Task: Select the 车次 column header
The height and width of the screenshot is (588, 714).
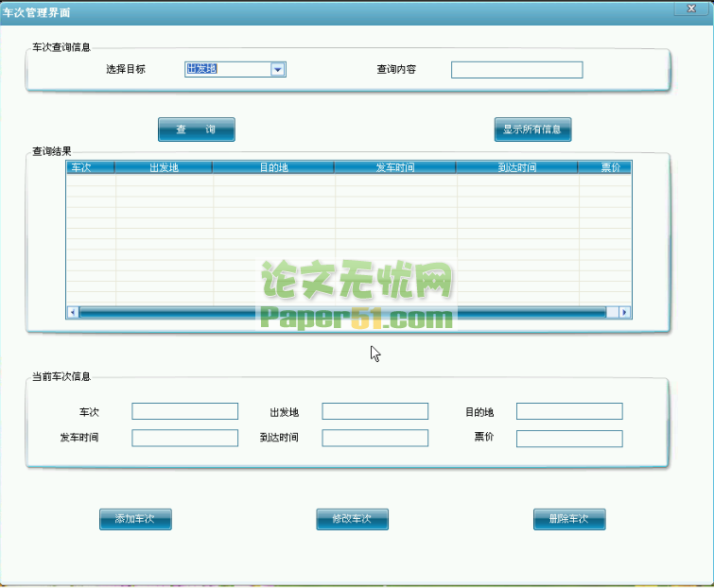Action: pos(91,167)
